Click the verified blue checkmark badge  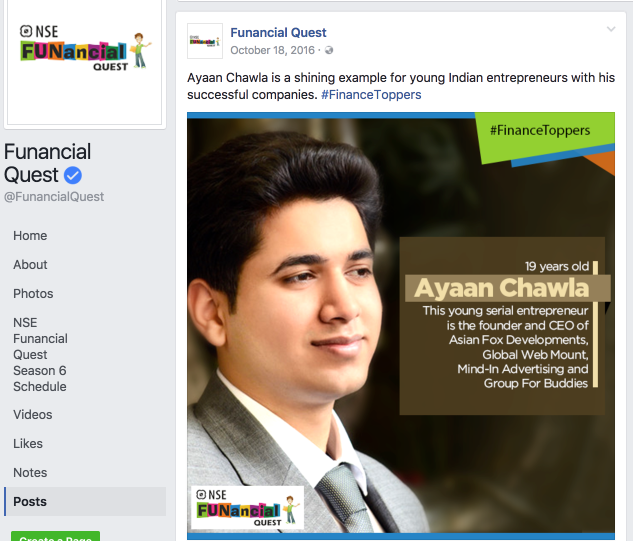tap(73, 176)
